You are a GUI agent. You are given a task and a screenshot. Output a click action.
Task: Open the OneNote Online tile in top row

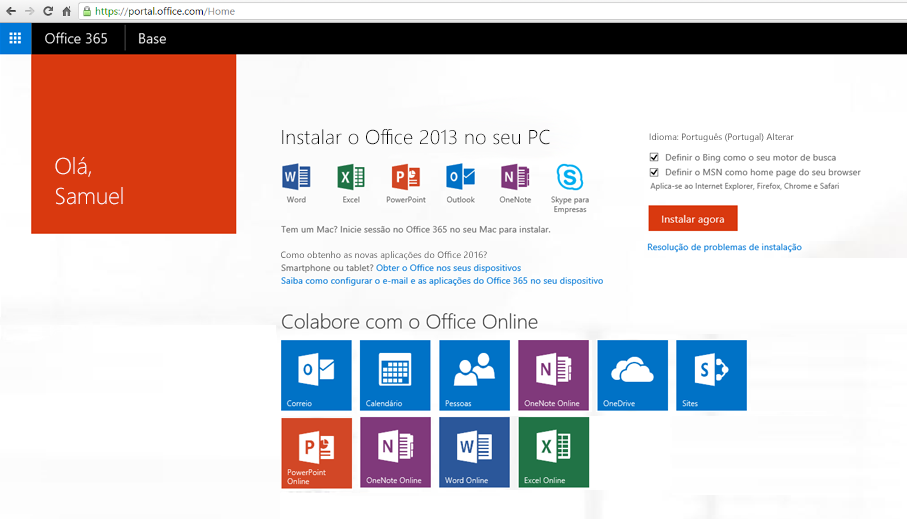(554, 375)
